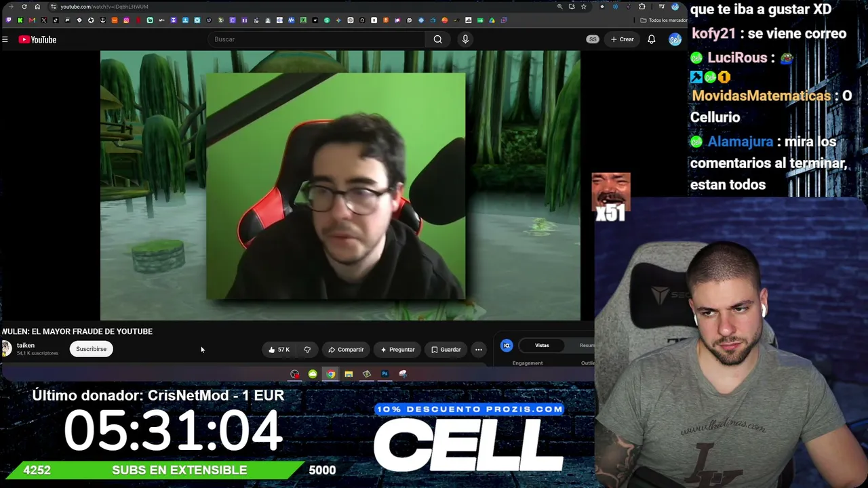Open the YouTube notifications bell
Screen dimensions: 868x488
click(x=652, y=39)
